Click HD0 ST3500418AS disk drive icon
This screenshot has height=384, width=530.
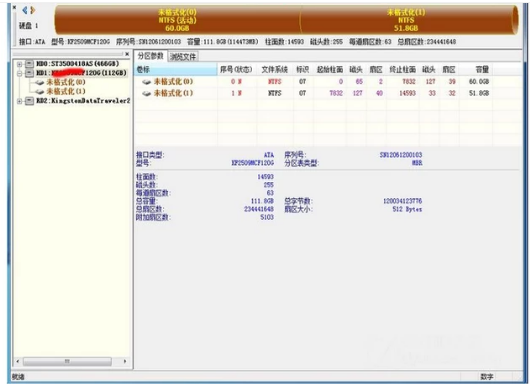pos(30,64)
